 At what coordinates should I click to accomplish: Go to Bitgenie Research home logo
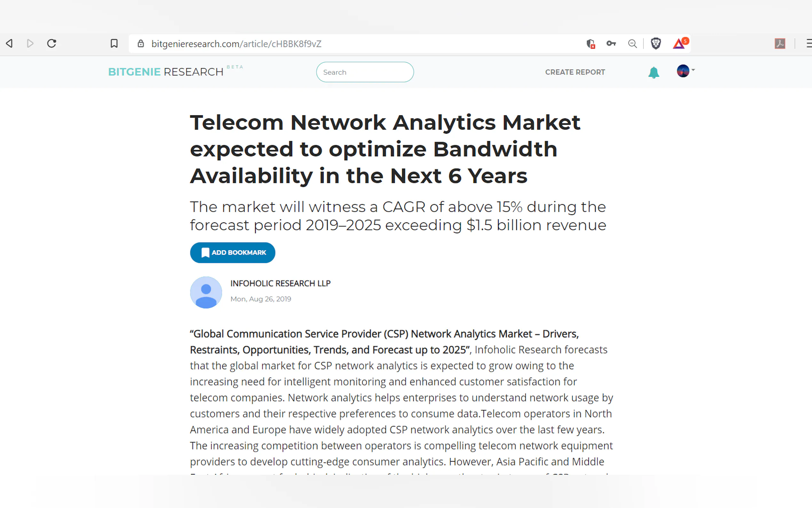tap(166, 72)
